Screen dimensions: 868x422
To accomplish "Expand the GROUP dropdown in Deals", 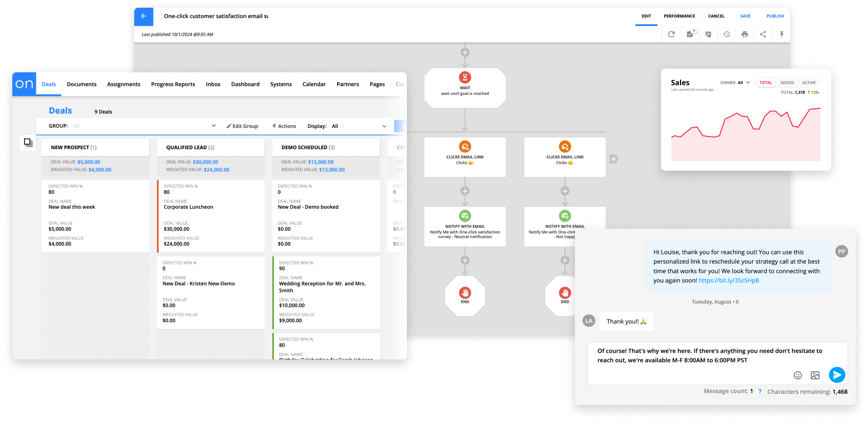I will (214, 126).
